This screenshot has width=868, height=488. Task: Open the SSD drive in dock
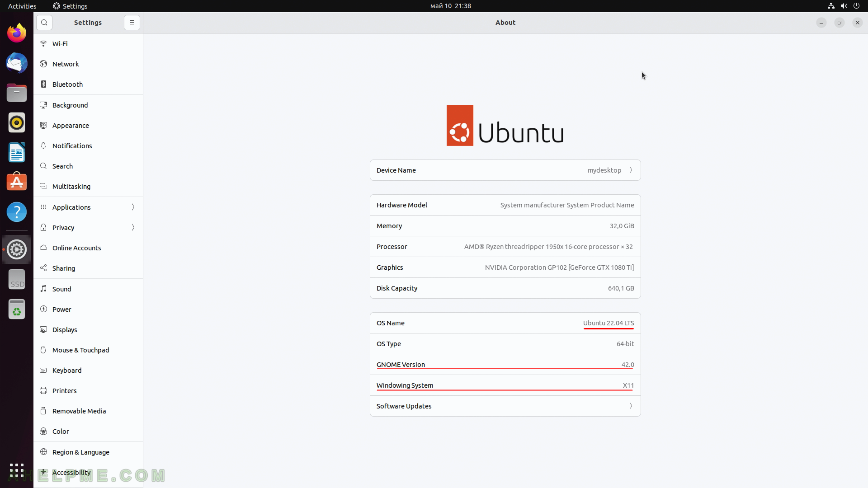[x=17, y=280]
